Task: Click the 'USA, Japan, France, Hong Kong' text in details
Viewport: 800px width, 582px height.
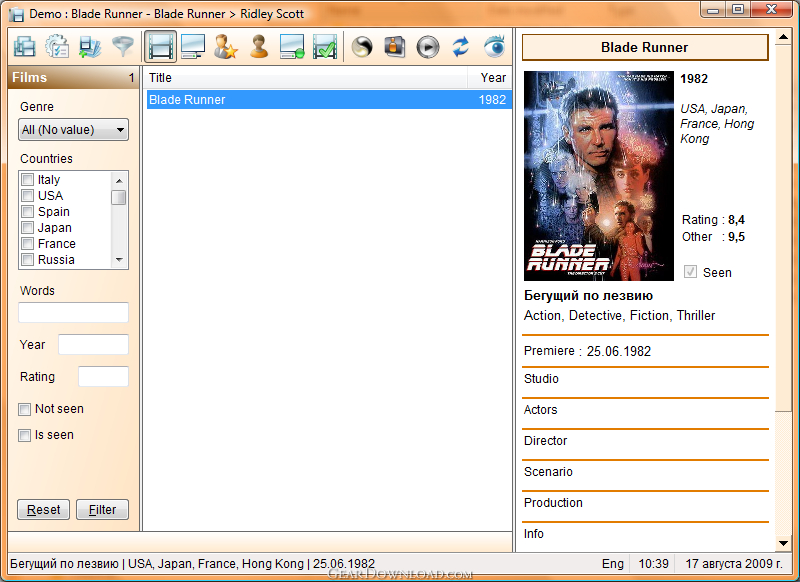Action: 717,123
